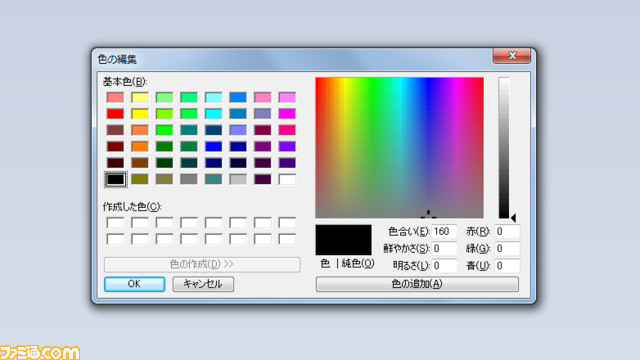Click 色の追加(A) to add the color
Screen dimensions: 640x360
pos(417,284)
